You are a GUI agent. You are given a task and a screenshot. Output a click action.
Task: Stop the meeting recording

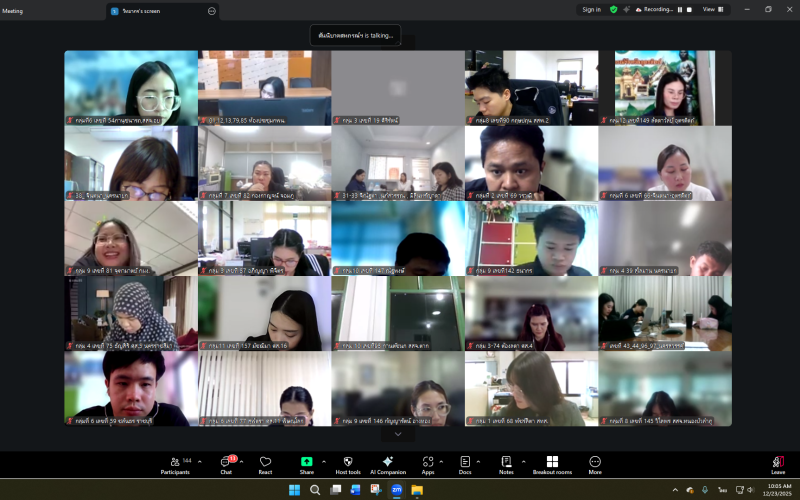coord(690,9)
